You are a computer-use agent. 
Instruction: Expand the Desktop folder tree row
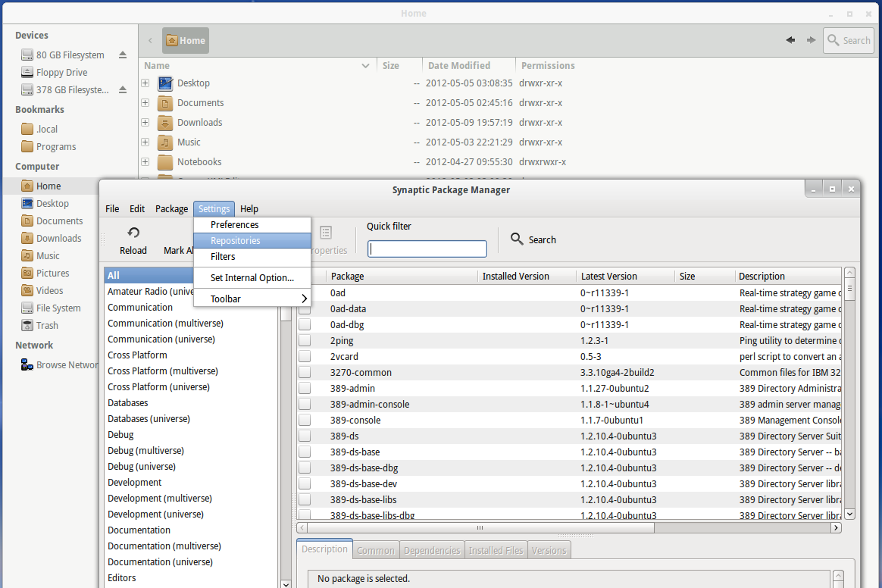145,83
